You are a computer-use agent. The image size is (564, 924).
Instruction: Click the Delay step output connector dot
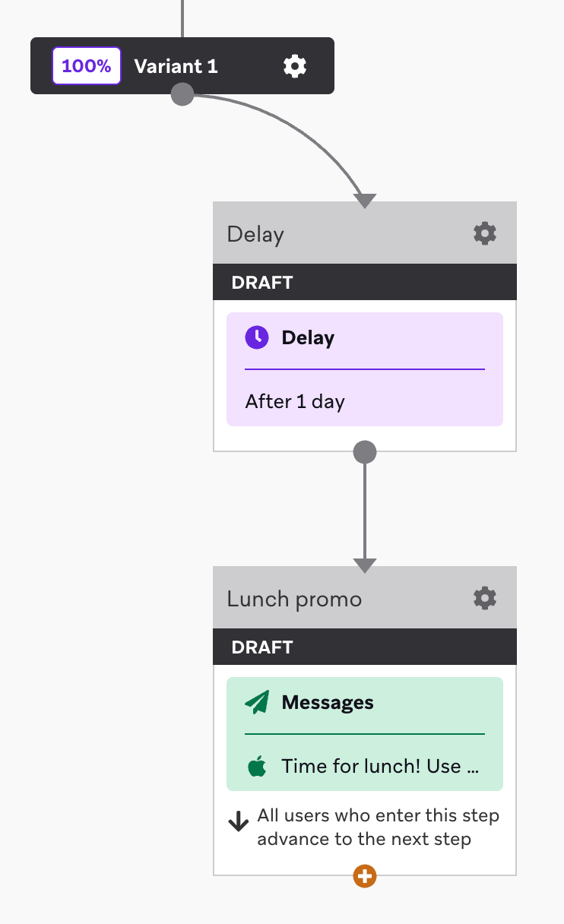pos(365,452)
